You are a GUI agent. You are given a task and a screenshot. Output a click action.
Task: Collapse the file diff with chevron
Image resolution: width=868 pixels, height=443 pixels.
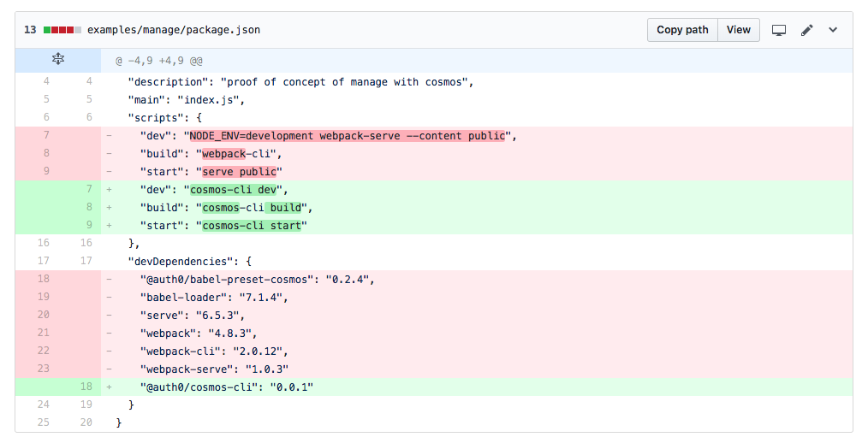[833, 31]
